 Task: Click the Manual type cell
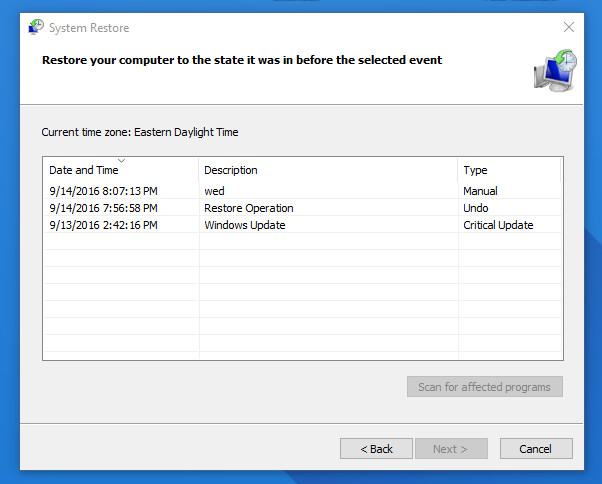[x=480, y=191]
